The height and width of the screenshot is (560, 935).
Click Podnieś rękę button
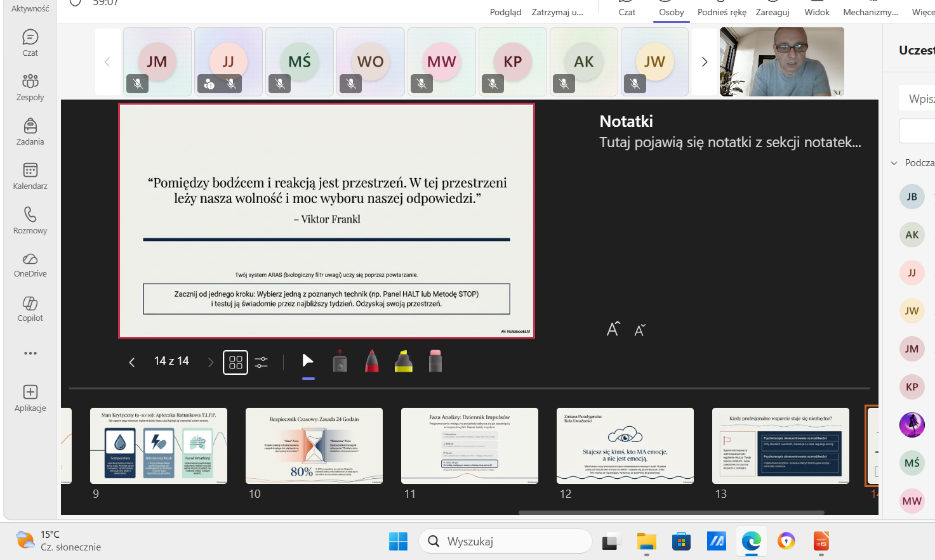[722, 12]
